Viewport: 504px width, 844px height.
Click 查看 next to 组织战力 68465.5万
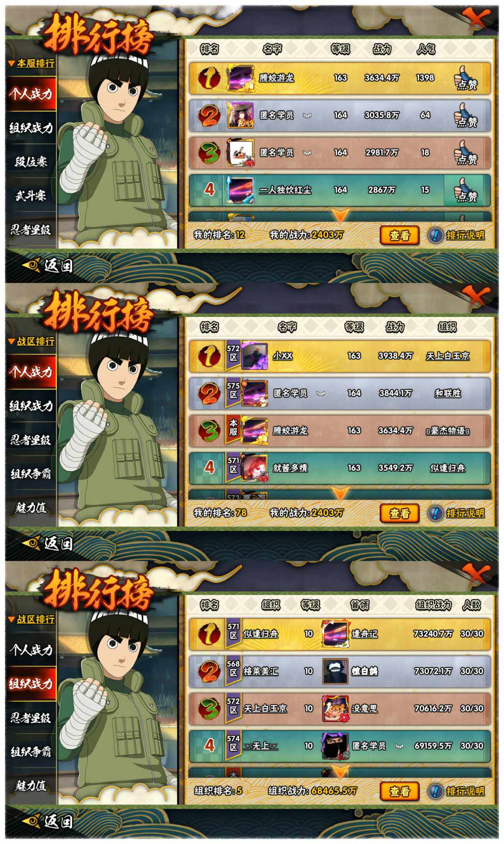pos(399,791)
